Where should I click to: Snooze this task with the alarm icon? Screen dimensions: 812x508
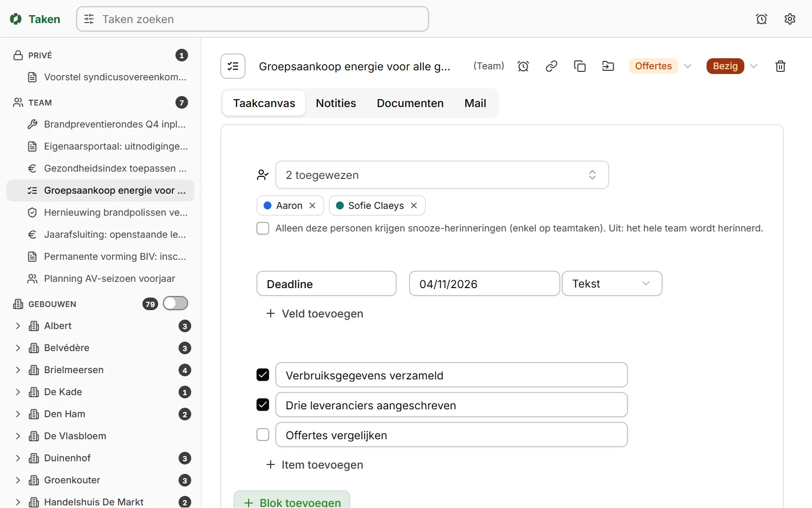tap(523, 66)
